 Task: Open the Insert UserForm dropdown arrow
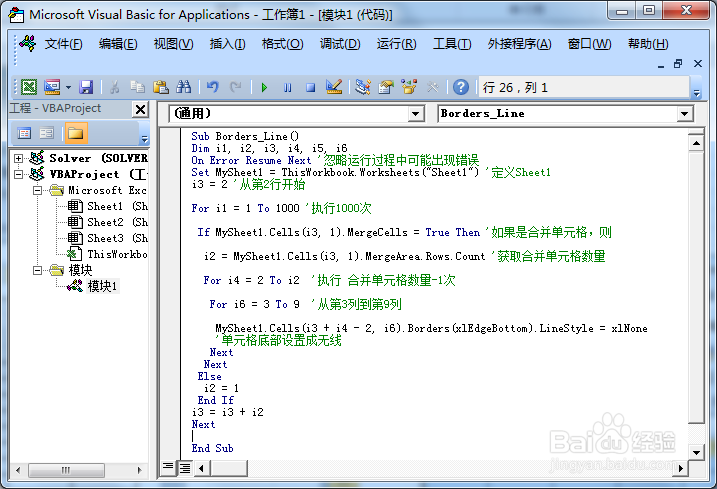click(68, 87)
